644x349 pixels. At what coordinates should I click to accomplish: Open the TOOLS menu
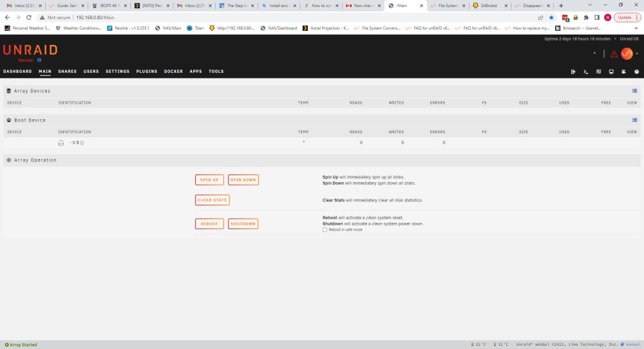pyautogui.click(x=216, y=71)
